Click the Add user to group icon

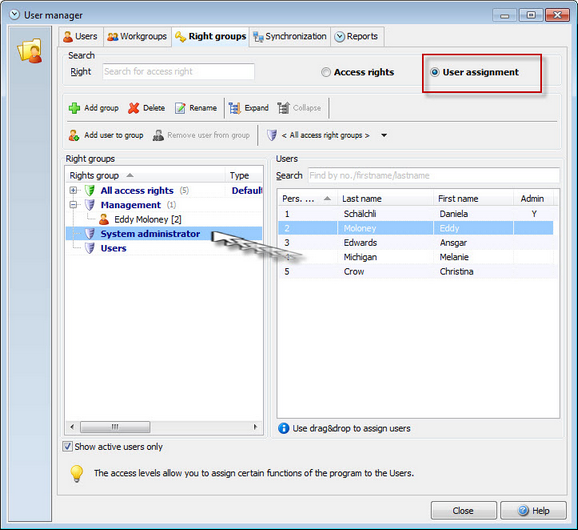click(x=74, y=135)
